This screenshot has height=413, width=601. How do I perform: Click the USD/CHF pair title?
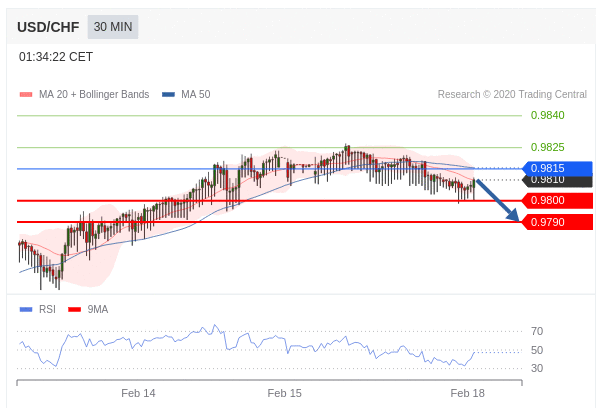48,27
